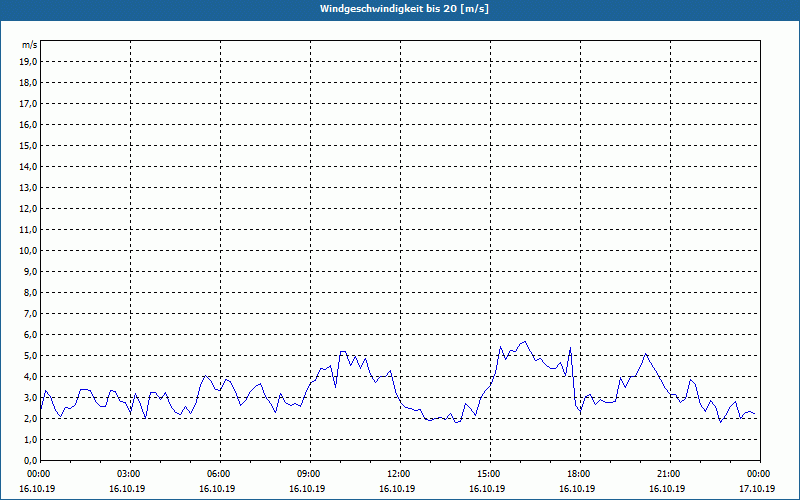800x500 pixels.
Task: Click the 6,0 y-axis label
Action: pos(31,335)
